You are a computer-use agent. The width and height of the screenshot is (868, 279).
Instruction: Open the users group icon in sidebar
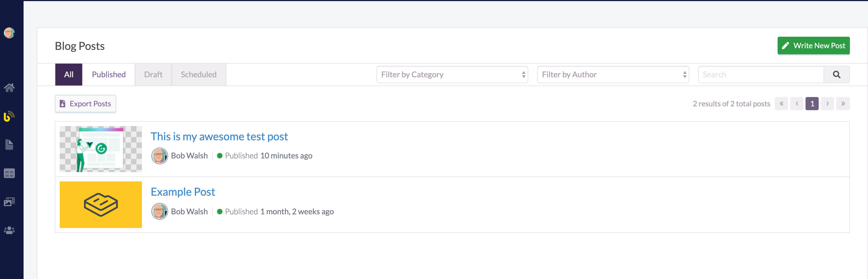[9, 230]
